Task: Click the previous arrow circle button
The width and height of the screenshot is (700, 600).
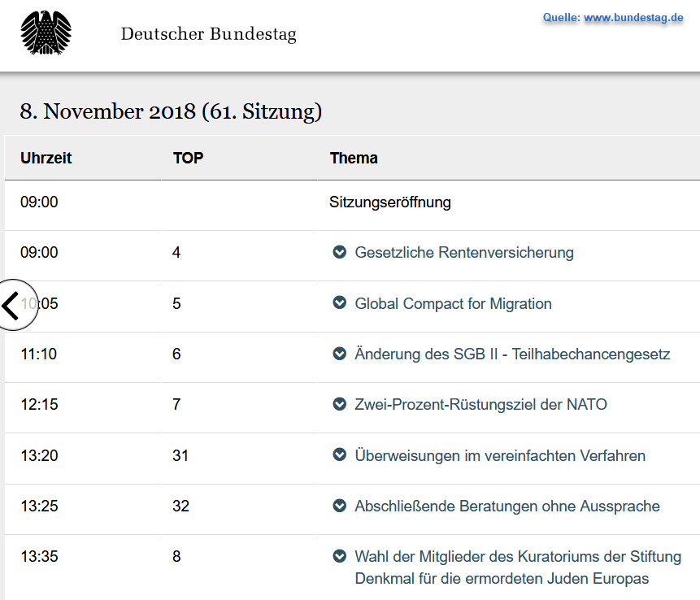Action: point(13,305)
